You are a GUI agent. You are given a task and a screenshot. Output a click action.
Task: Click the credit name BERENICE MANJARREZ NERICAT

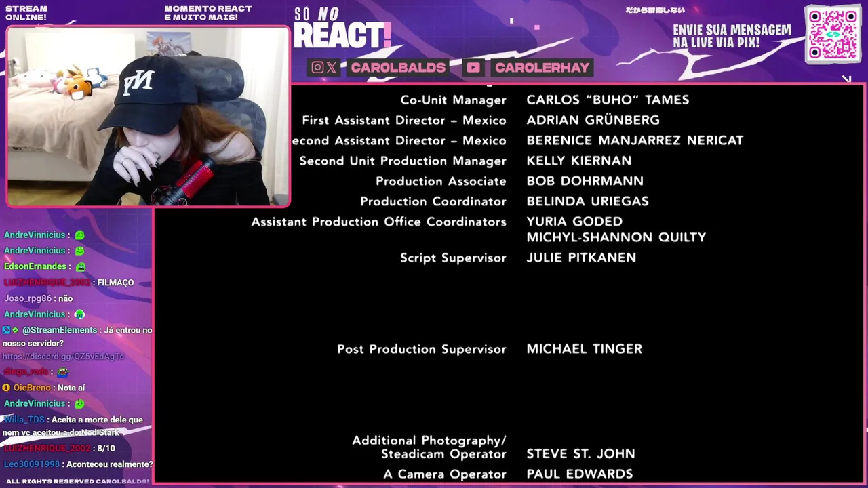tap(635, 140)
